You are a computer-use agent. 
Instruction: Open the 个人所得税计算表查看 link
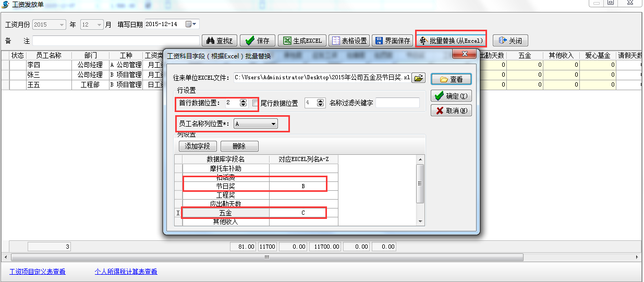(126, 272)
